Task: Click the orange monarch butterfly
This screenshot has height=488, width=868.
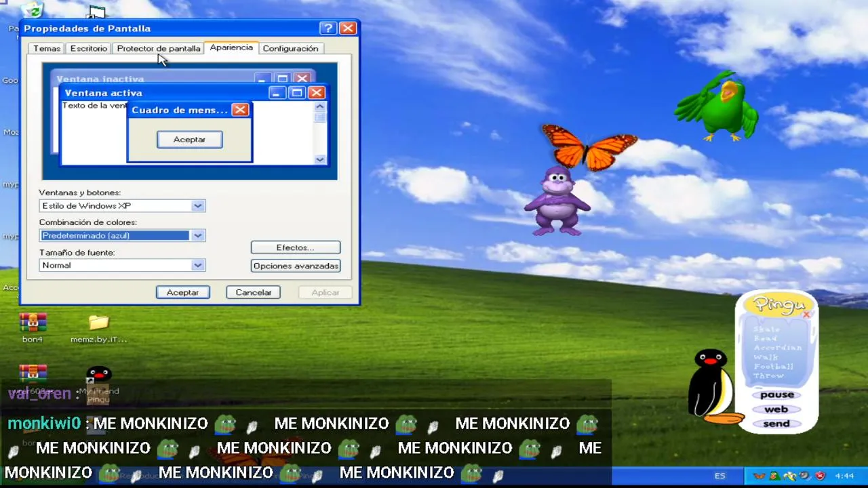Action: point(589,146)
